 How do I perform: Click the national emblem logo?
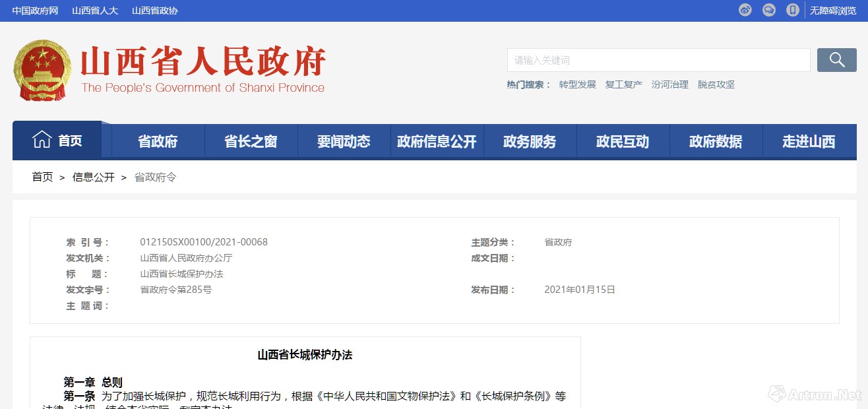42,70
